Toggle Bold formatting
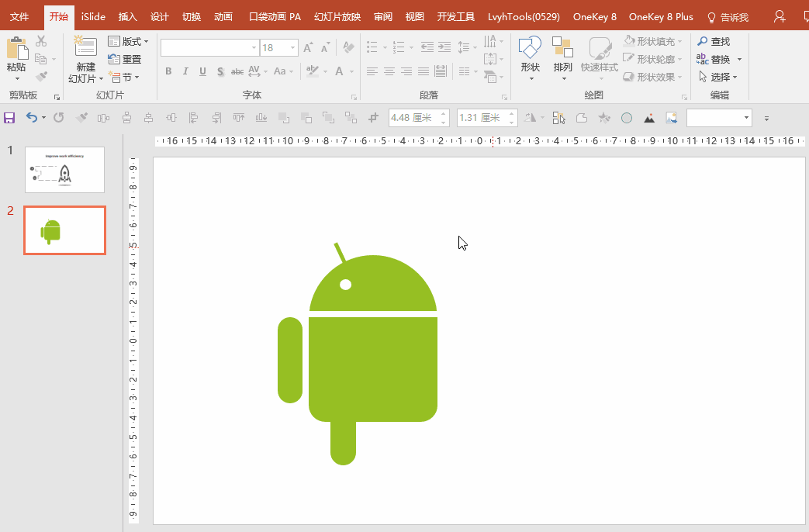This screenshot has width=809, height=532. coord(168,71)
